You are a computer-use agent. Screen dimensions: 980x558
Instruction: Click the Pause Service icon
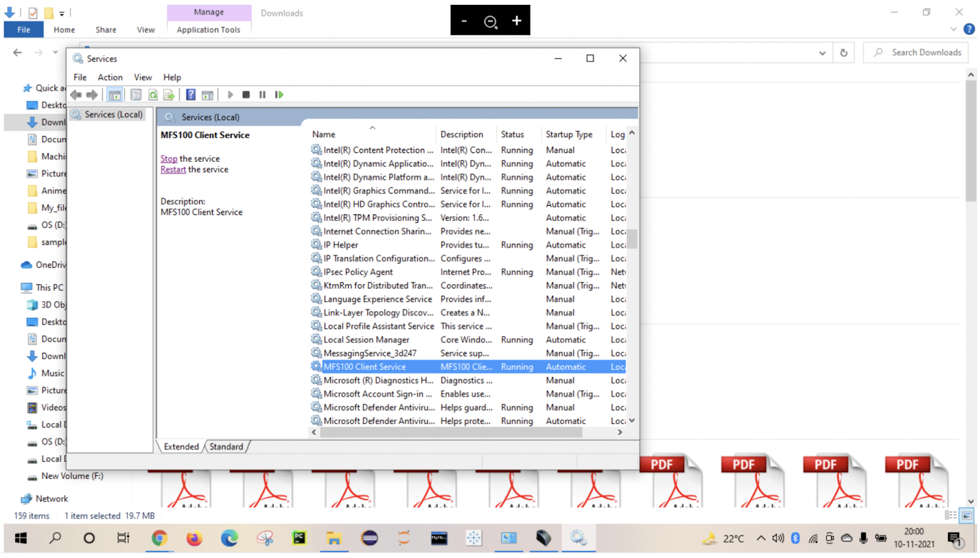pos(262,95)
